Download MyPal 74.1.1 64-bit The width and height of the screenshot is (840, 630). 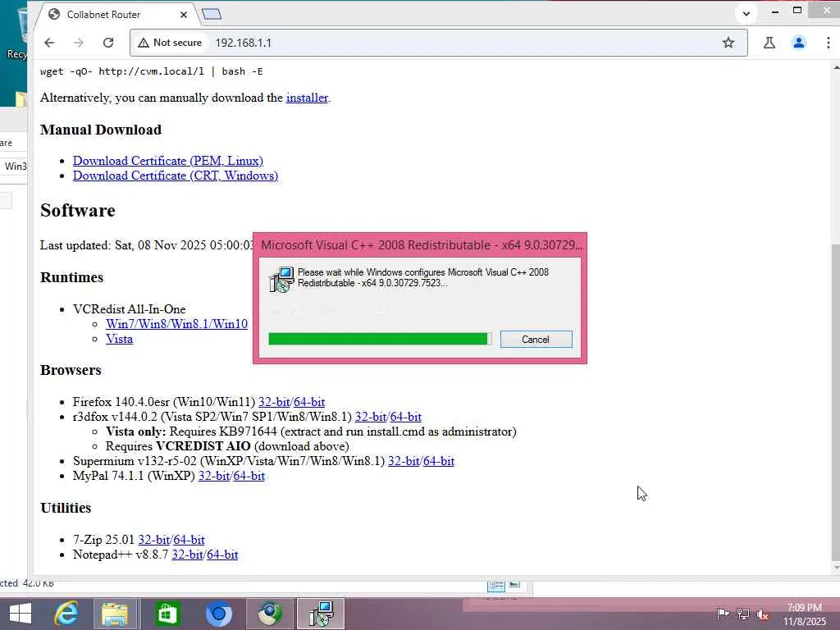(x=249, y=477)
